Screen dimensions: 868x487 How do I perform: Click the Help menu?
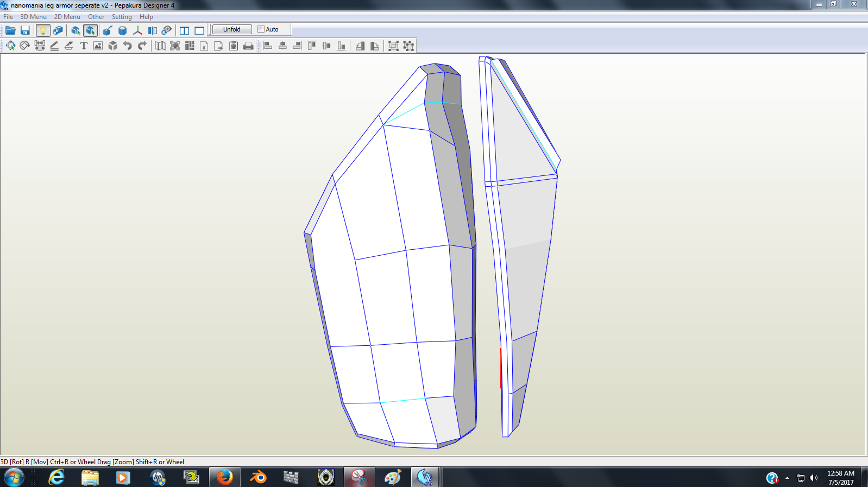tap(146, 17)
